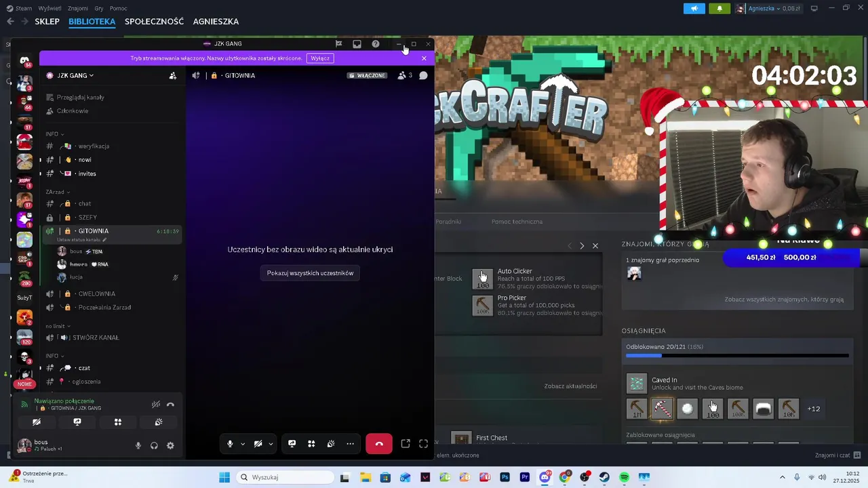Open Spotify from the taskbar

coord(624,477)
